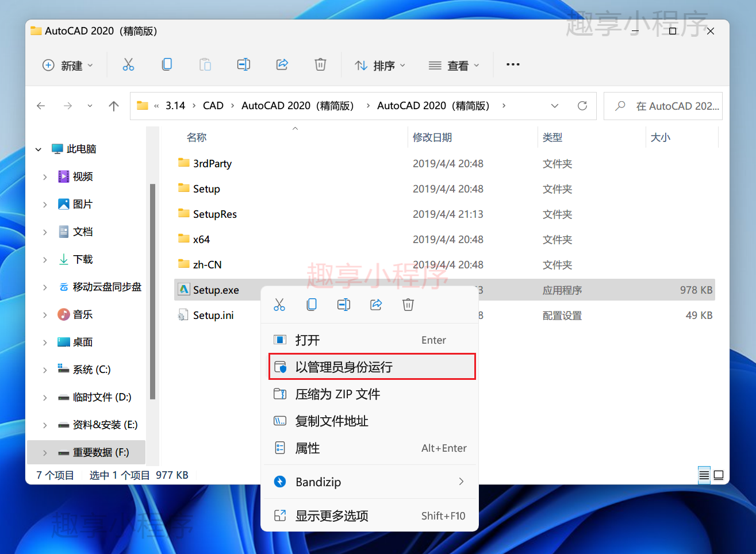The height and width of the screenshot is (554, 756).
Task: Select 打开 in the context menu
Action: (370, 340)
